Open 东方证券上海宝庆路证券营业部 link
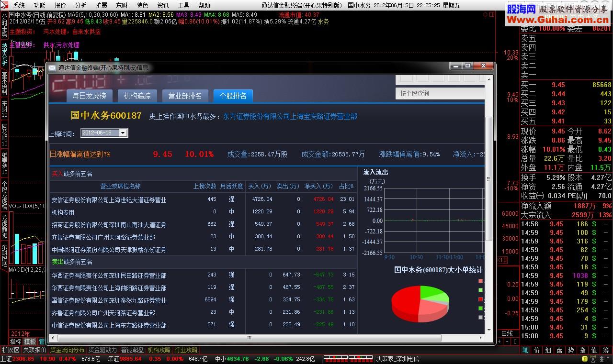Screen dimensions: 613x364 tap(290, 116)
